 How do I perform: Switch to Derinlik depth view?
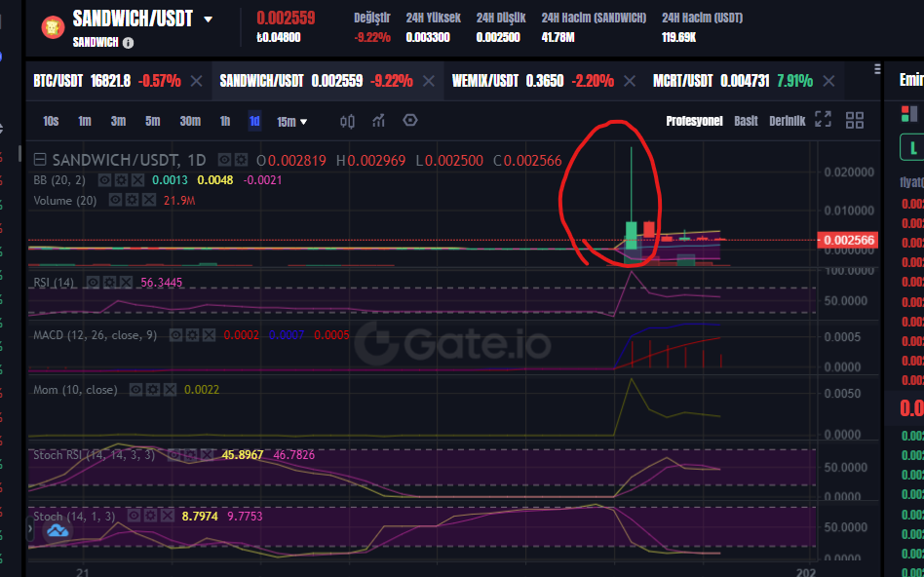(x=788, y=121)
